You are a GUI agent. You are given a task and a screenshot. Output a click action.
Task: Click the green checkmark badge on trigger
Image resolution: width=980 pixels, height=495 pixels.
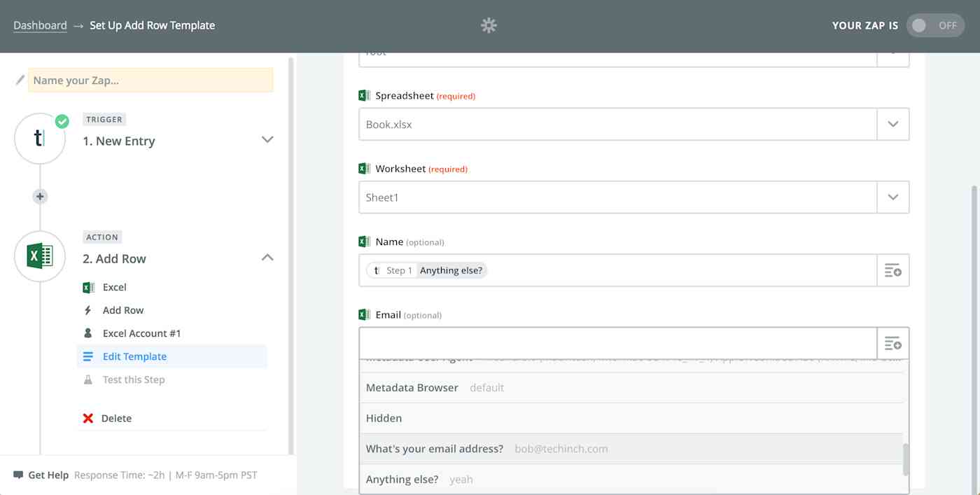(62, 122)
